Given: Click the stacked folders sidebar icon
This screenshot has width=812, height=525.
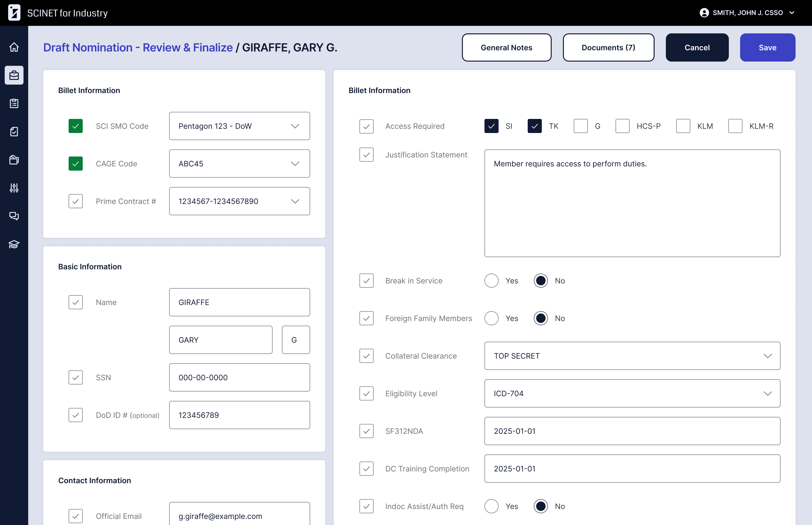Looking at the screenshot, I should [14, 160].
